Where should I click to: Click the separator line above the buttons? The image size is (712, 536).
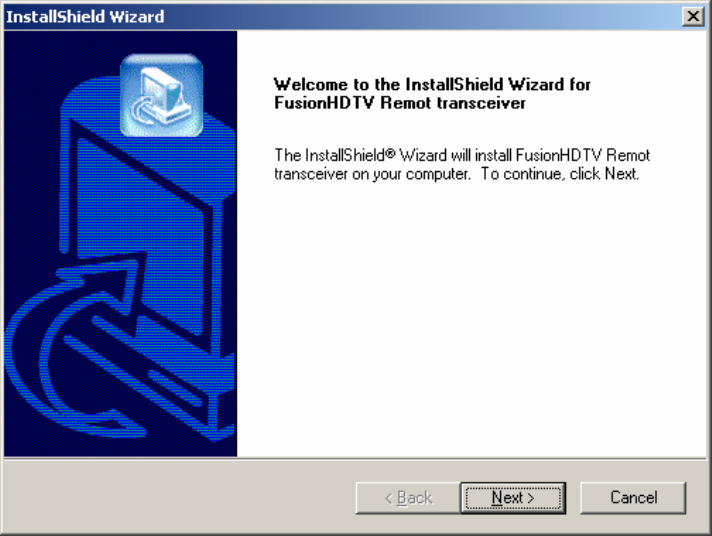pyautogui.click(x=356, y=459)
